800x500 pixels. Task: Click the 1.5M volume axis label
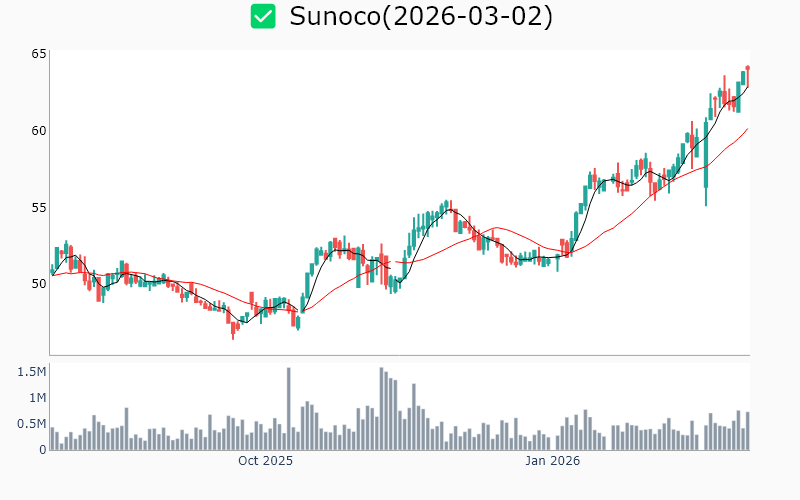32,372
